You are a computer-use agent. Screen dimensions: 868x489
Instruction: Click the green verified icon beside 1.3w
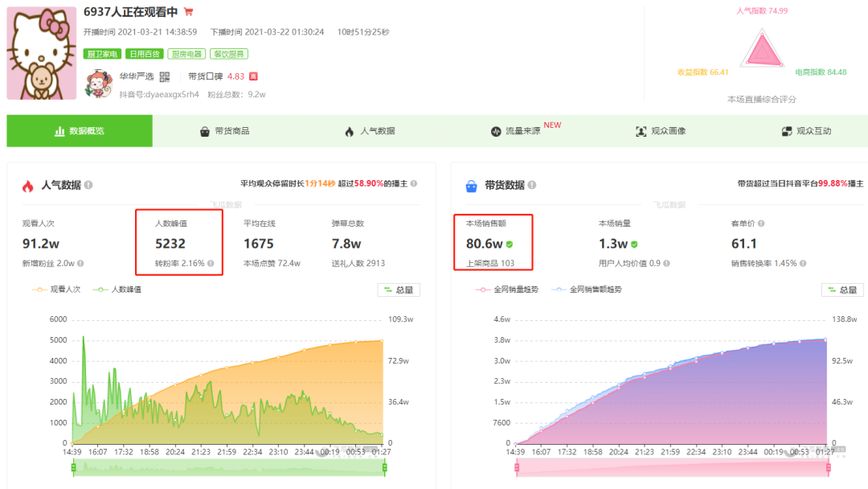coord(634,244)
